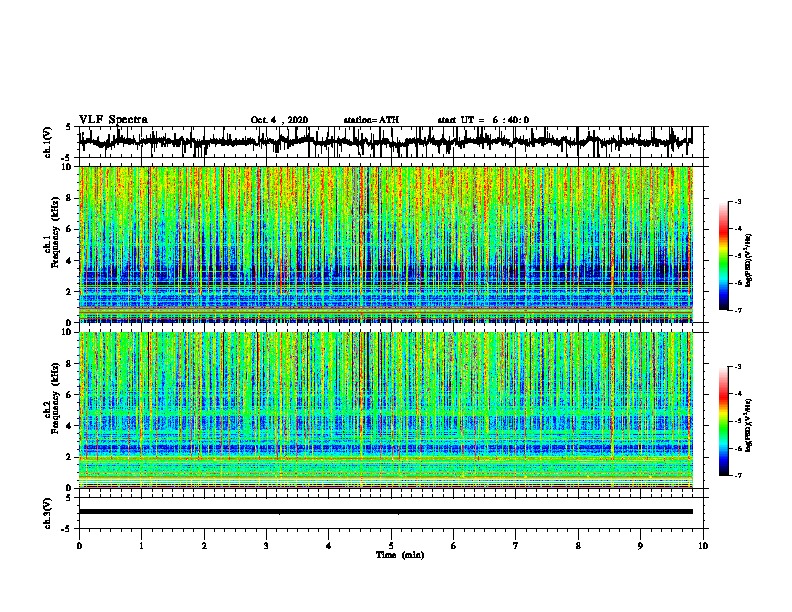Click time axis tick label "10"

(703, 546)
